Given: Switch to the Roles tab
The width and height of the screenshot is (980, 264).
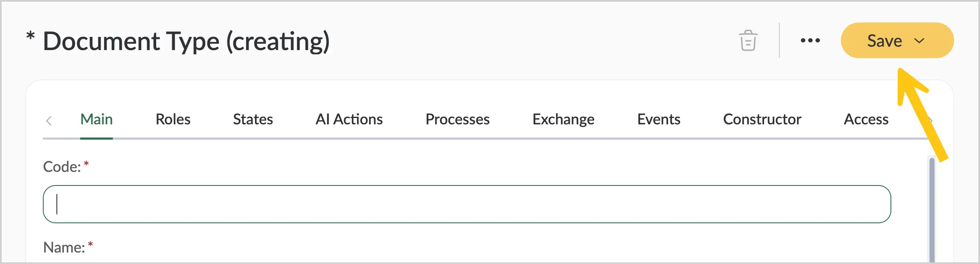Looking at the screenshot, I should [173, 119].
